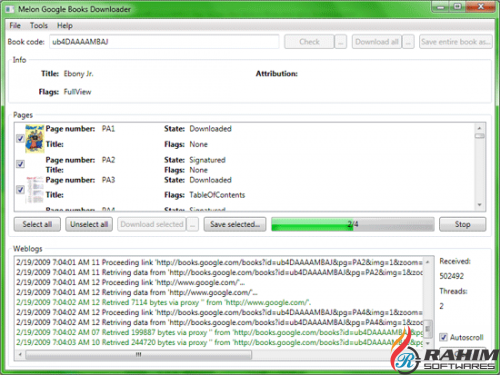Click Weblogs vertical scroll down arrow

(x=428, y=343)
